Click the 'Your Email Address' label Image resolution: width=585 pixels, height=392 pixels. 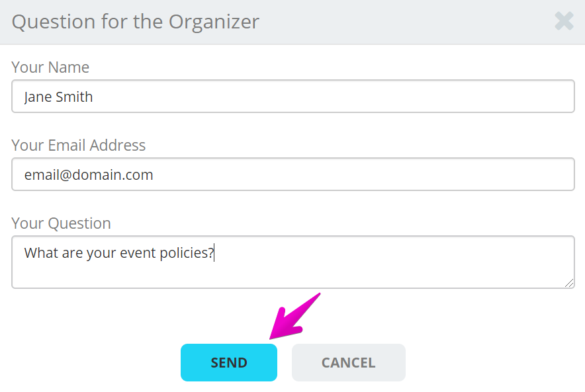78,145
